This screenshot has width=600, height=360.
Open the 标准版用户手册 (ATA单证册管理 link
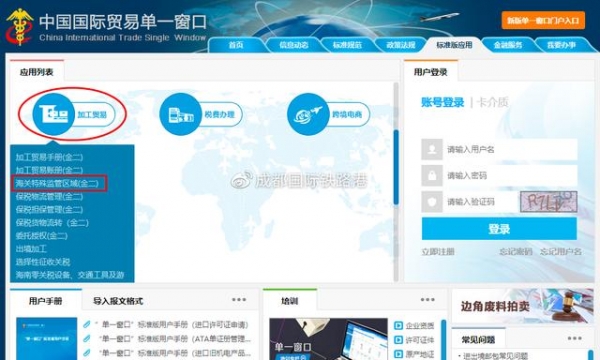pyautogui.click(x=174, y=339)
